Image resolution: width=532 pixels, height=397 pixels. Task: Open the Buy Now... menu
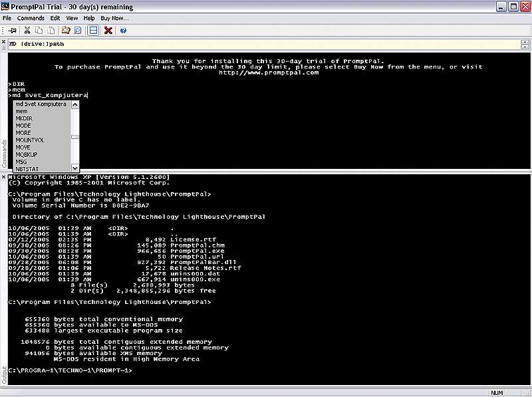click(x=114, y=19)
